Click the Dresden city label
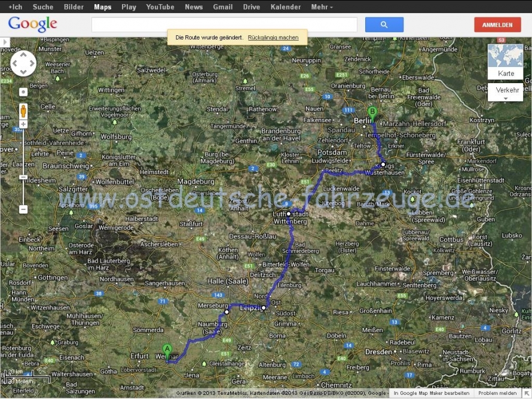This screenshot has height=399, width=532. (378, 352)
